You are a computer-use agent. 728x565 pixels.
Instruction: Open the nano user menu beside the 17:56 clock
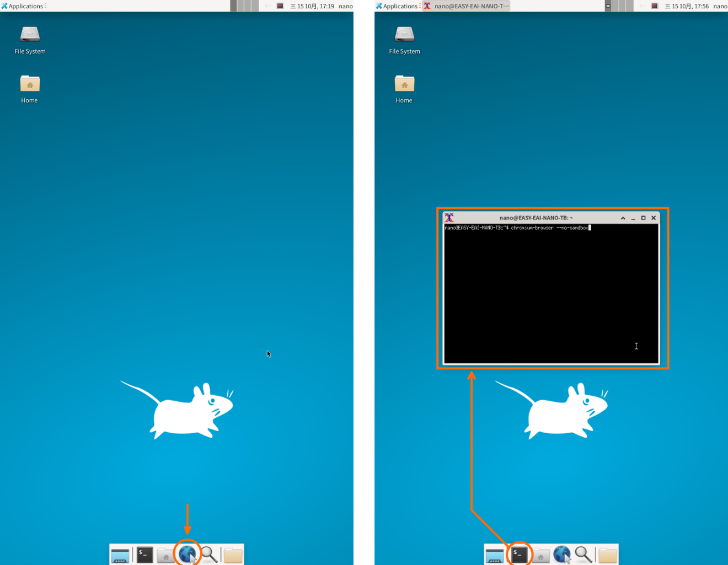click(x=720, y=6)
